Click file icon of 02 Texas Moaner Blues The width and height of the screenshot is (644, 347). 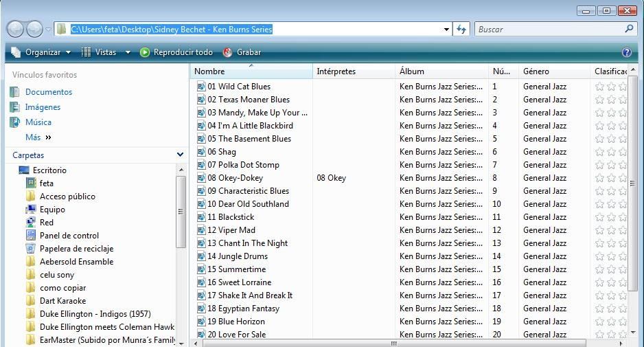(x=201, y=100)
